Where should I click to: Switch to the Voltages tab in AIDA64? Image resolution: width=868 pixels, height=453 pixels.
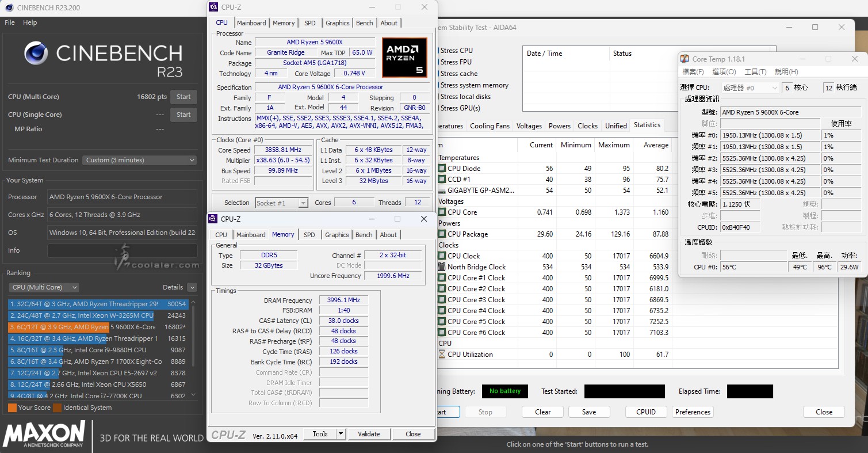(529, 126)
